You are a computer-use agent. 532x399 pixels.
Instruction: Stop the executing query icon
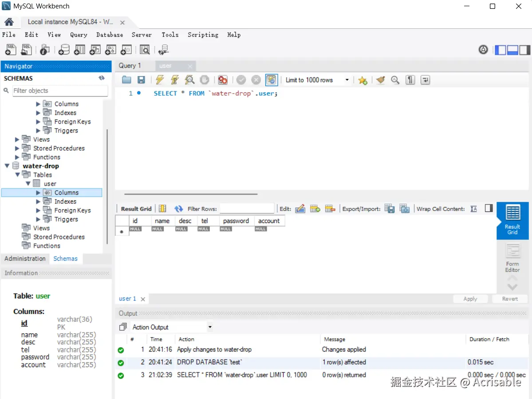coord(205,80)
